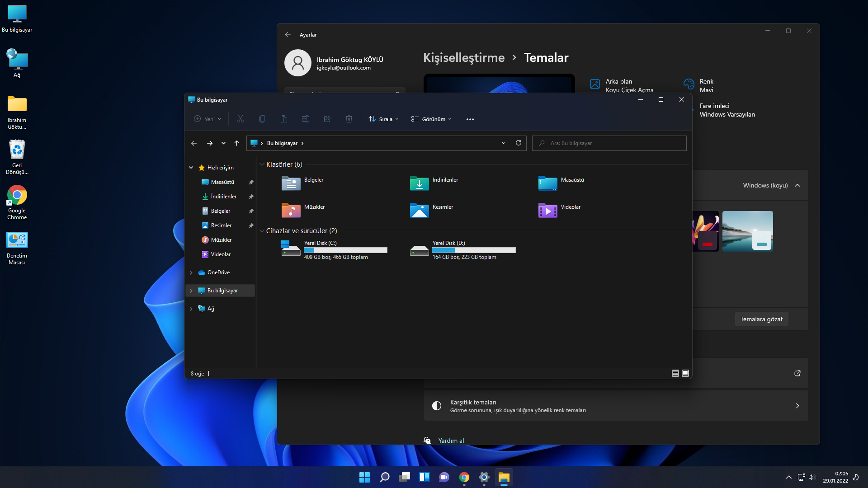Select the colorful flower theme thumbnail
Screen dimensions: 868x488
[x=706, y=231]
